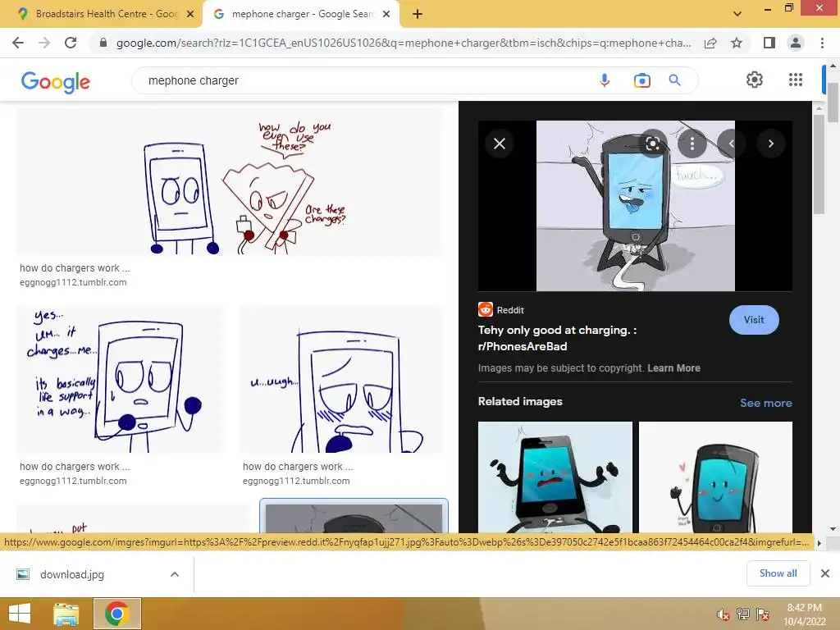The height and width of the screenshot is (630, 840).
Task: Search inside image with the Lens icon
Action: (652, 144)
